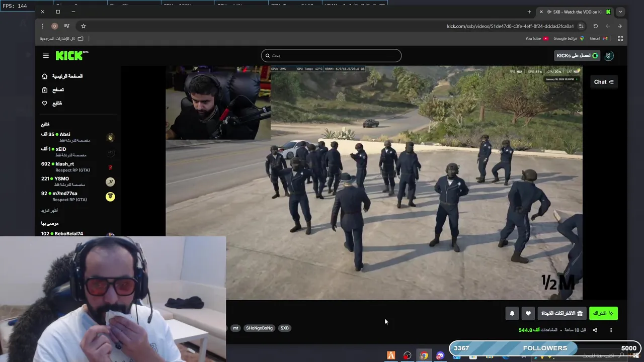Reload the page
Viewport: 644px width, 362px height.
click(x=596, y=26)
